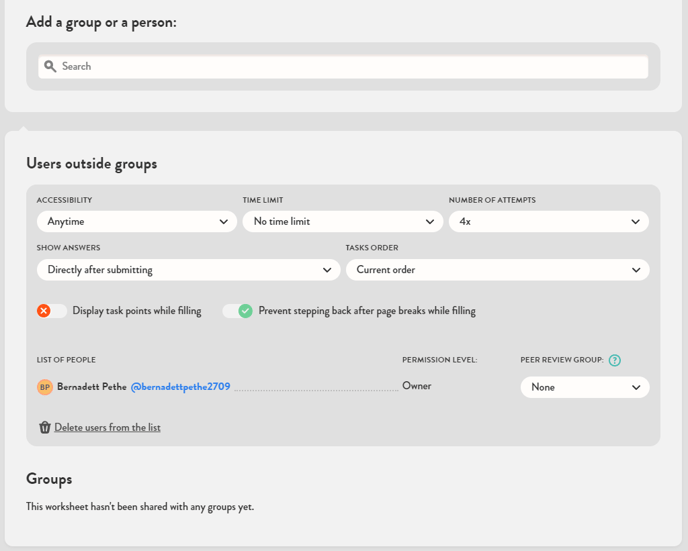
Task: Click the chevron arrow on Tasks Order dropdown
Action: (636, 270)
